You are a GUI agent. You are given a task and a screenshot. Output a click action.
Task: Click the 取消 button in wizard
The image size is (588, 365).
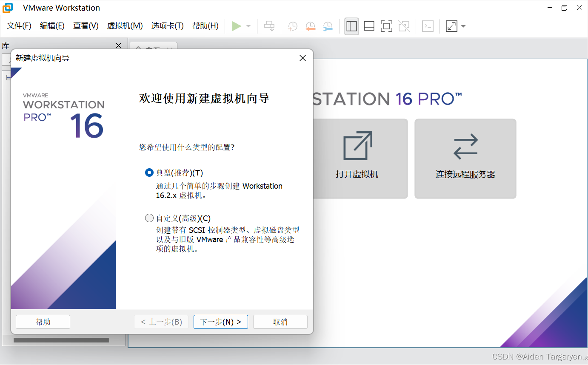[x=280, y=322]
